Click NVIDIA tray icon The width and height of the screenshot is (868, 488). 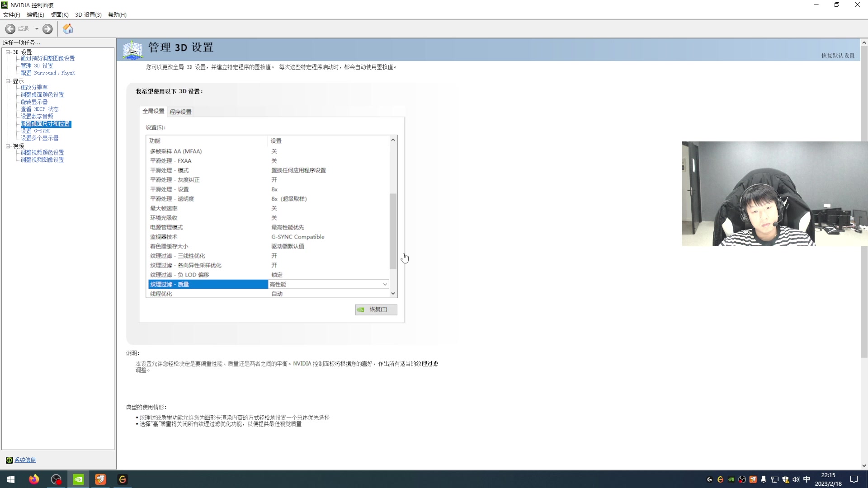[x=731, y=479]
